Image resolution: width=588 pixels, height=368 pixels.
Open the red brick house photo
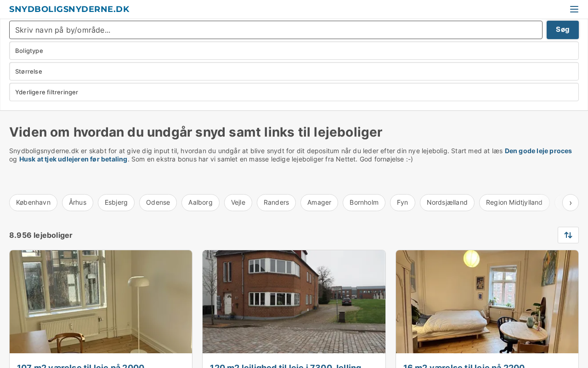(294, 302)
